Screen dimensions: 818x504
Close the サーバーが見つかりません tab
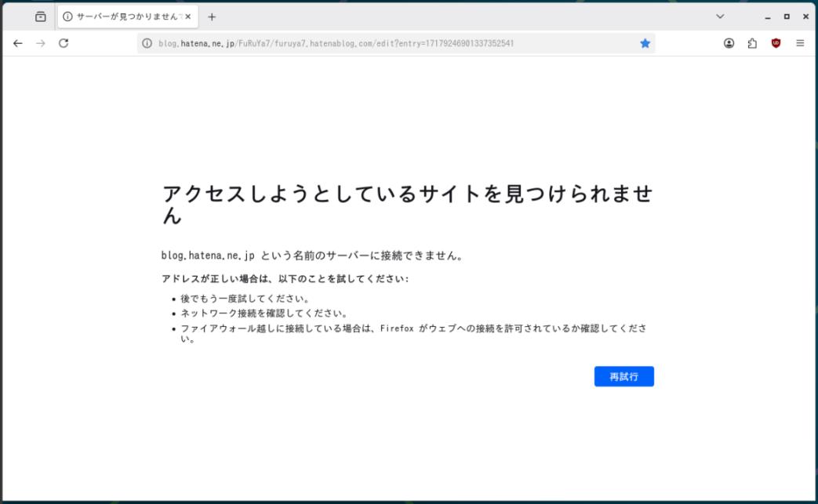187,16
